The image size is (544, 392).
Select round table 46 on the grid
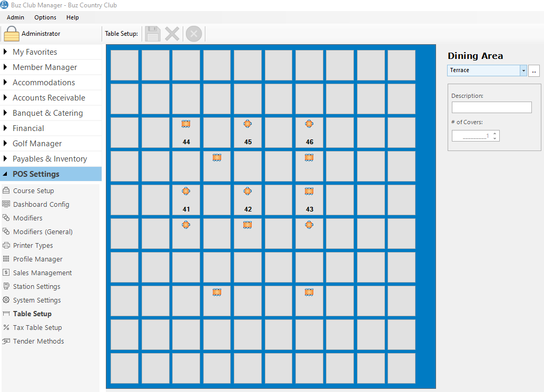click(x=309, y=124)
